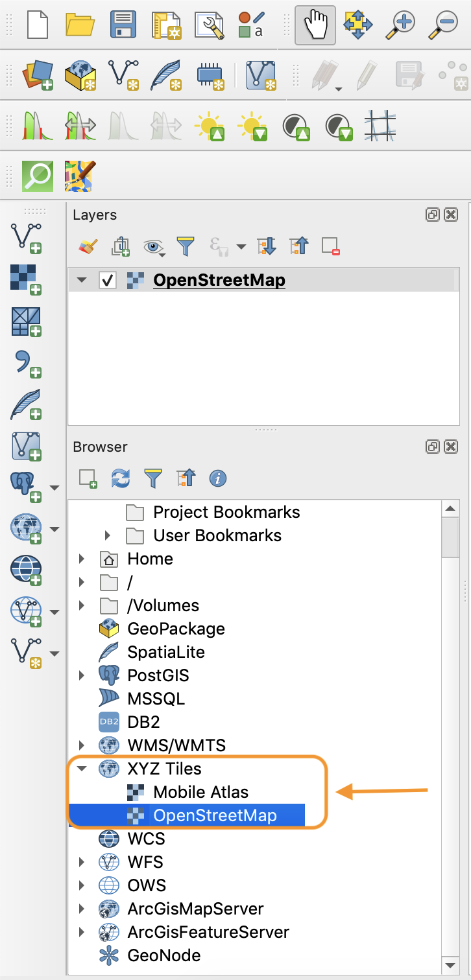Activate the Zoom In tool

(400, 25)
